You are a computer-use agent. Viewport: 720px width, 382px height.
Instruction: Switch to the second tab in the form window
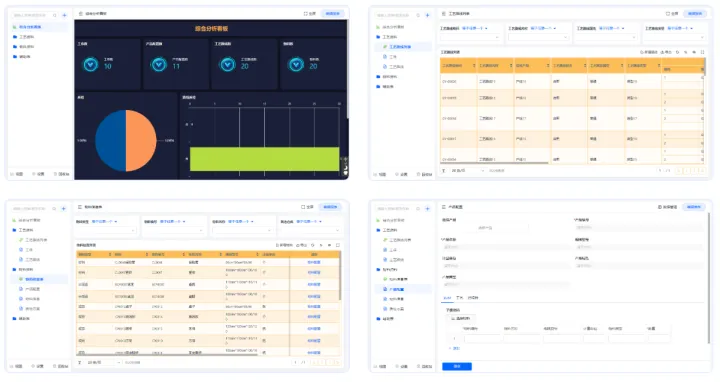click(x=460, y=298)
